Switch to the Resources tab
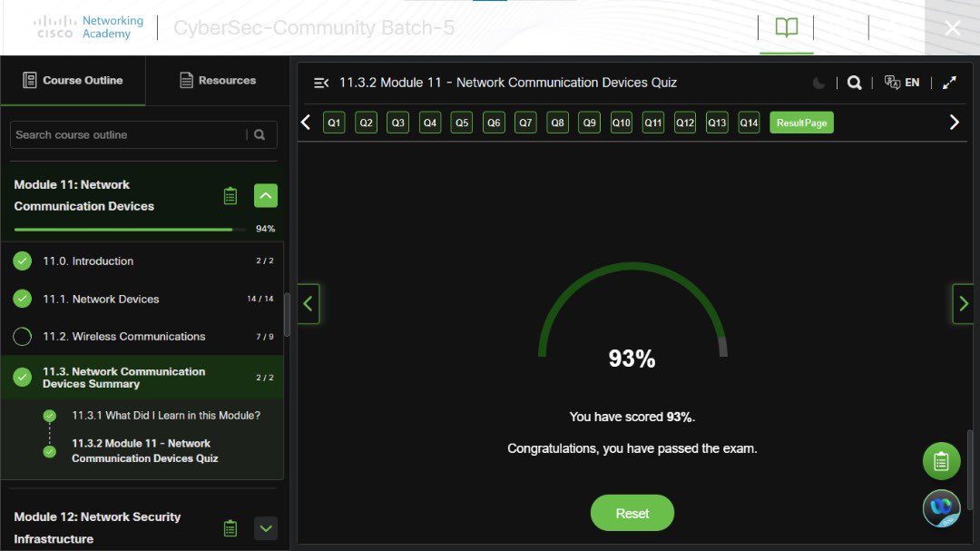980x551 pixels. 218,80
